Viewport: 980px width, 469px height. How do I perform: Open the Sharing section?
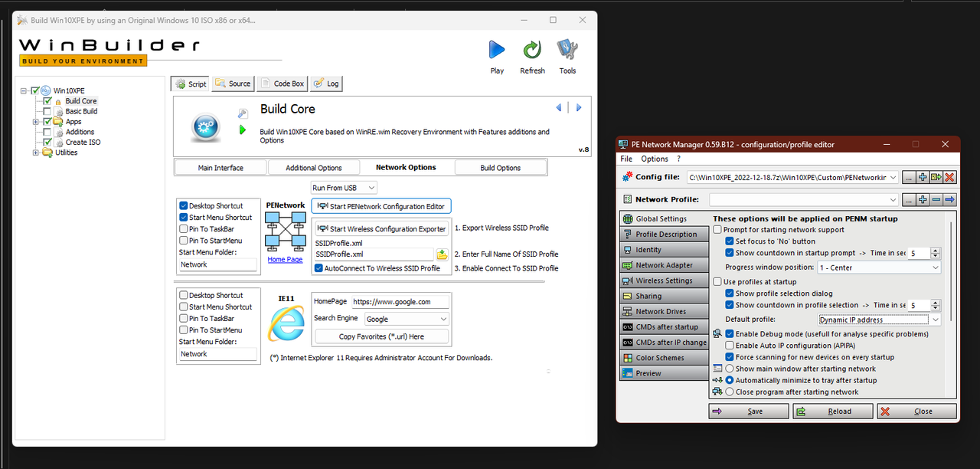click(664, 296)
